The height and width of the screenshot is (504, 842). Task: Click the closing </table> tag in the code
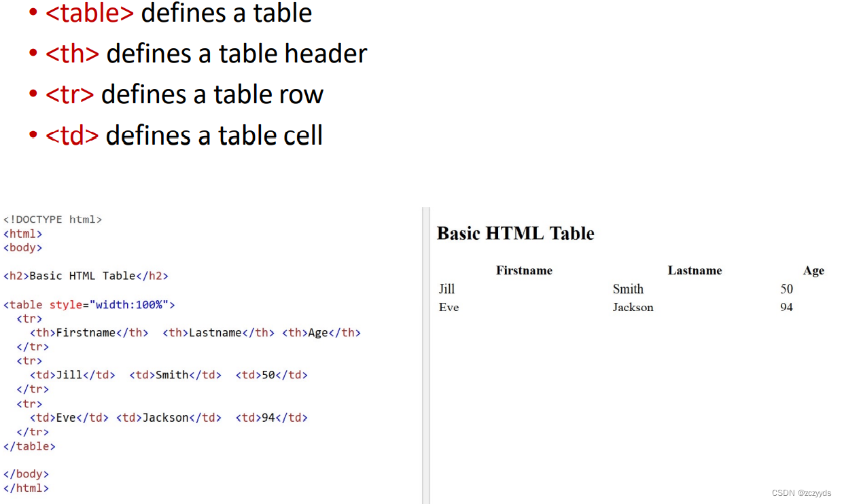29,446
